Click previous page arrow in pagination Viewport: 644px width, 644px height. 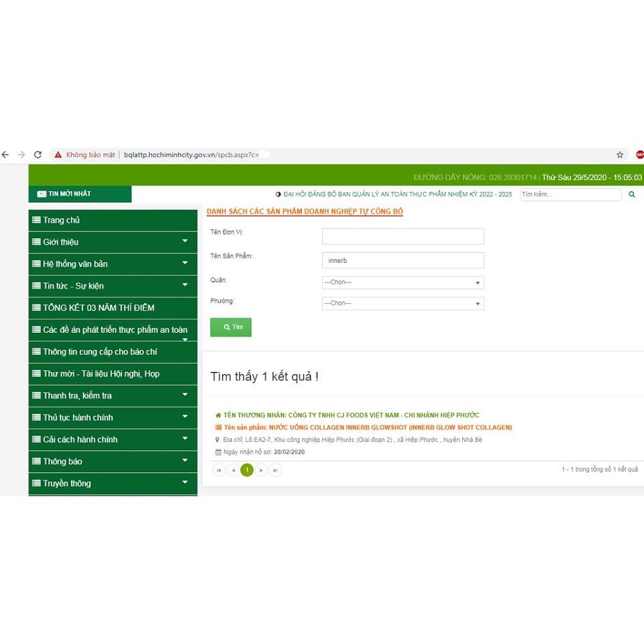pos(233,470)
